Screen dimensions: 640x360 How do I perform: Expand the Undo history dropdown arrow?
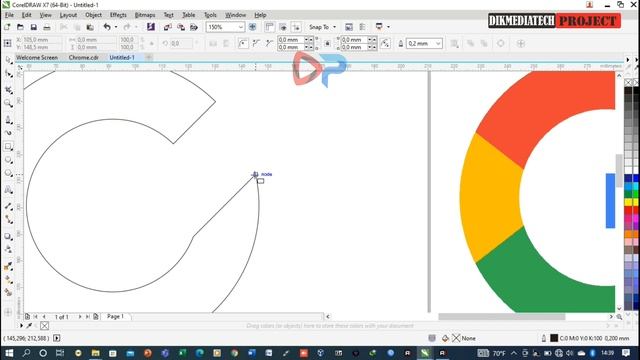click(116, 27)
